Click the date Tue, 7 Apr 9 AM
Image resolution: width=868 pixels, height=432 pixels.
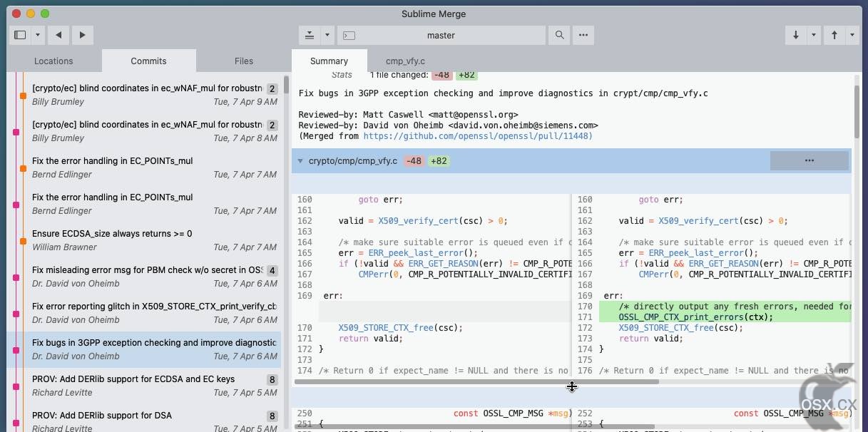[x=245, y=102]
